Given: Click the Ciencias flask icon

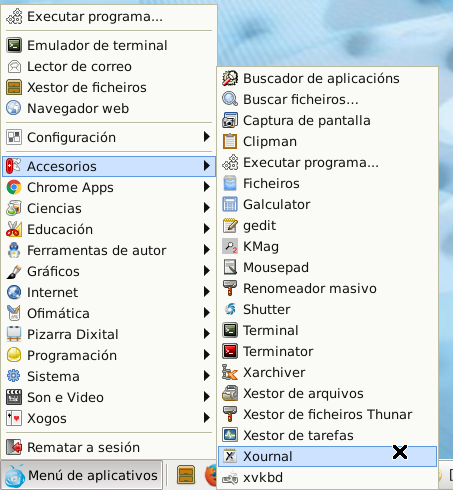Looking at the screenshot, I should (x=14, y=208).
